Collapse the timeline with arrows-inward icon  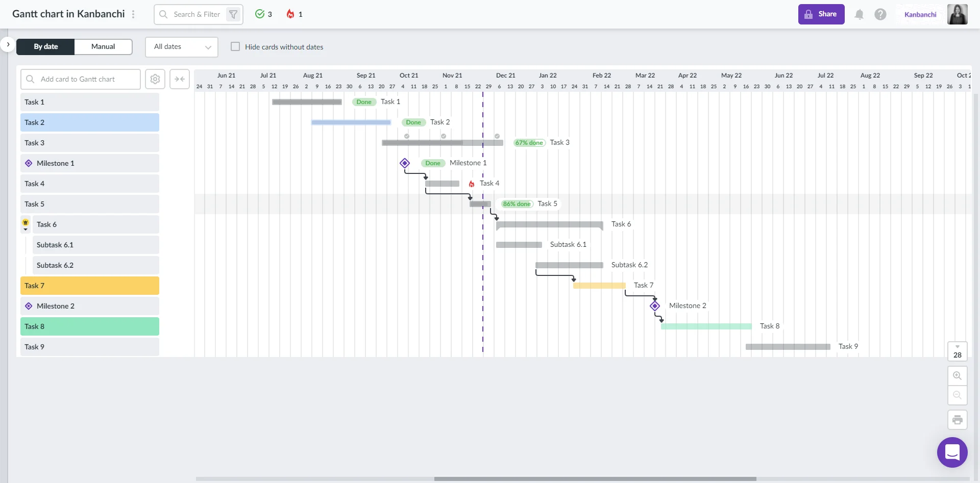179,79
